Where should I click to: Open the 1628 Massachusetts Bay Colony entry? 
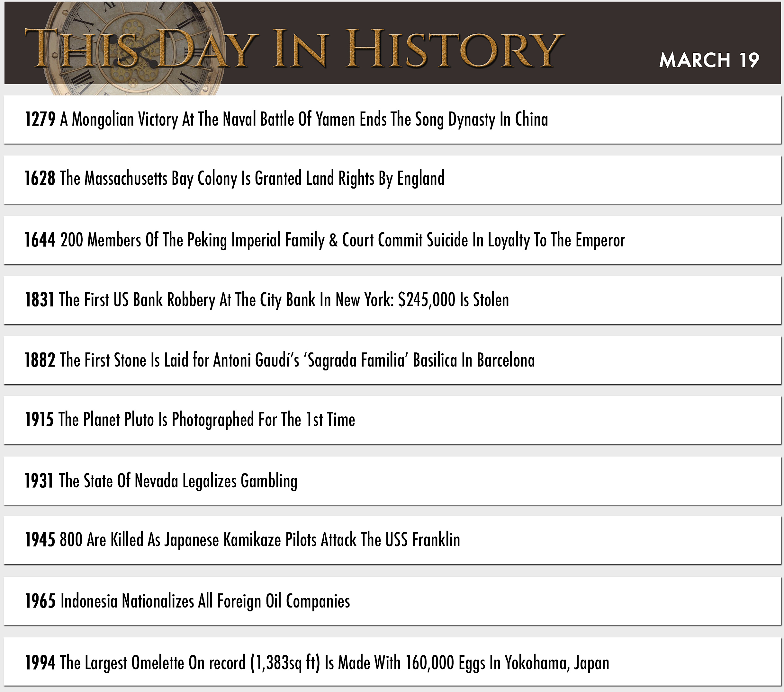392,179
